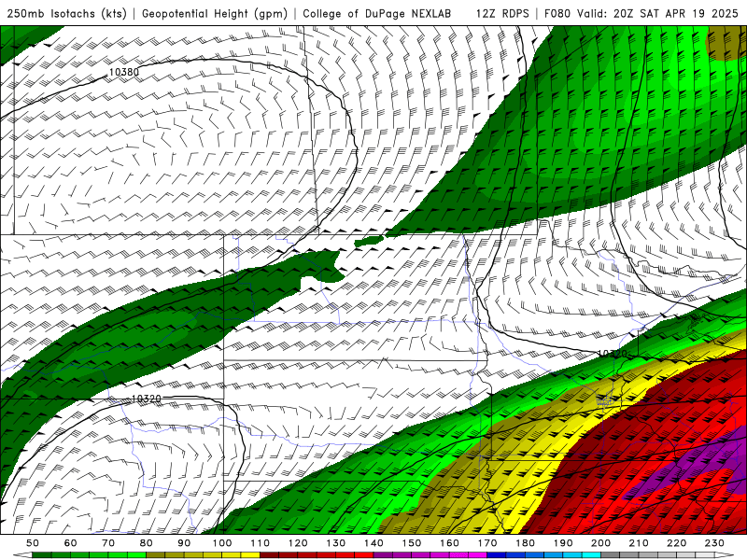Image resolution: width=747 pixels, height=560 pixels.
Task: Click the '190' color bar label
Action: [563, 543]
